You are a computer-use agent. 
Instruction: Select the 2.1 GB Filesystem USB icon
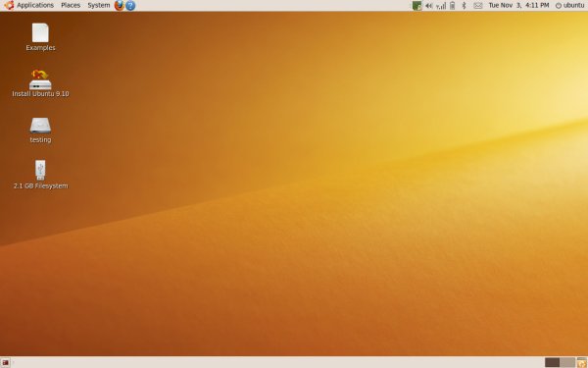tap(40, 170)
